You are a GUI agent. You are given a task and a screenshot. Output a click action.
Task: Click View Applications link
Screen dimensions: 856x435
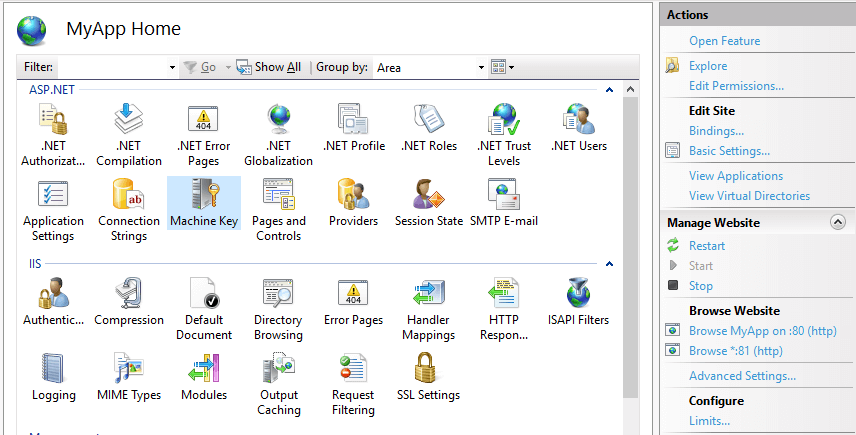(x=736, y=176)
